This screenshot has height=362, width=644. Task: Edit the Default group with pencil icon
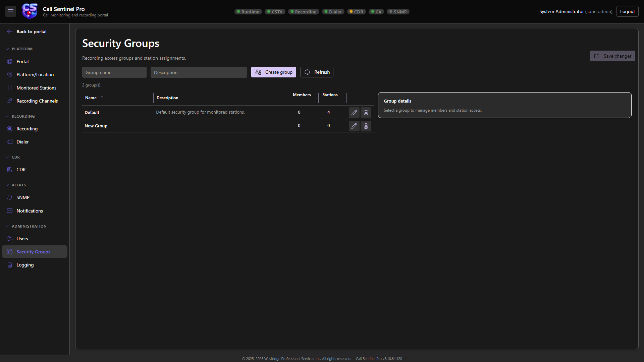pyautogui.click(x=354, y=113)
